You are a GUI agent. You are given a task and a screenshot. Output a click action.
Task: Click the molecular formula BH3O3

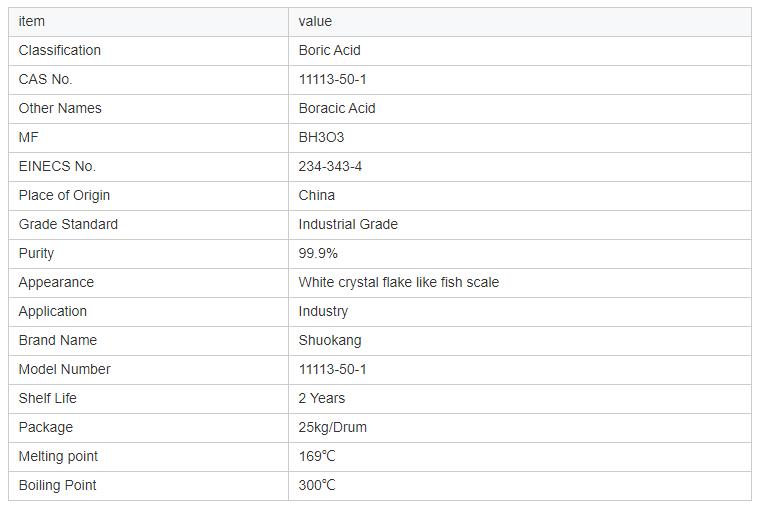pos(321,137)
